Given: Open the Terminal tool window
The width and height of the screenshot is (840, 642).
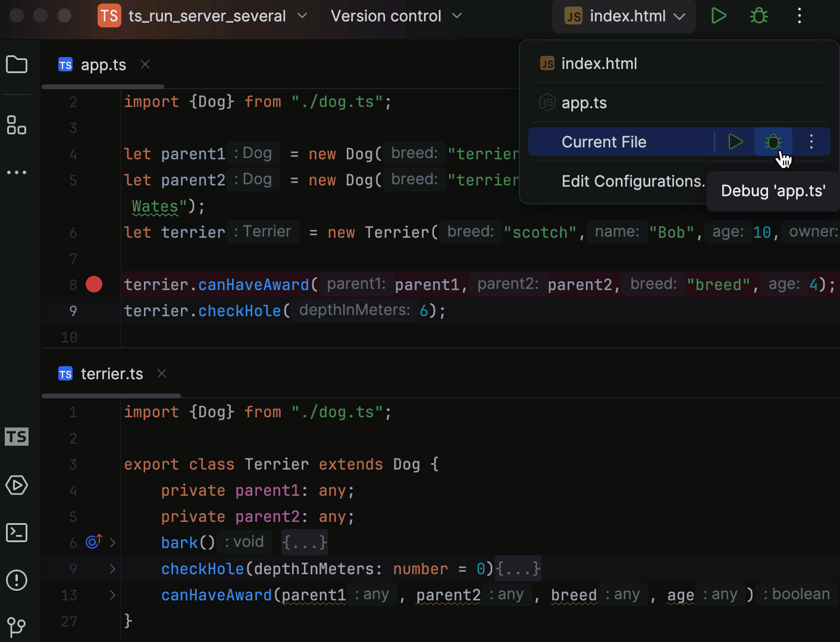Looking at the screenshot, I should [17, 533].
